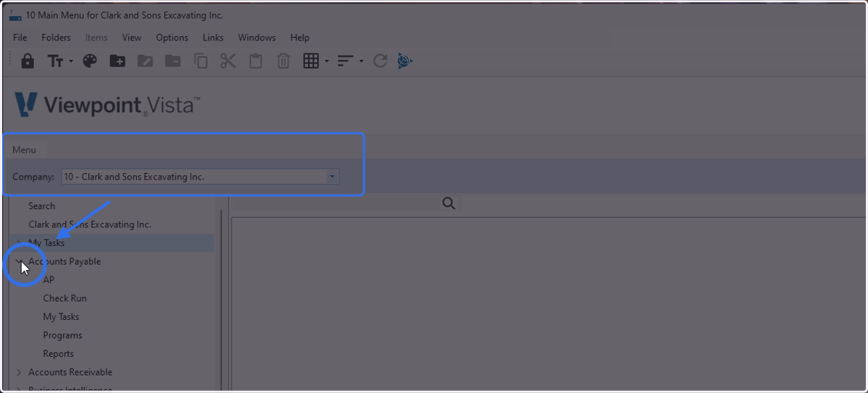The height and width of the screenshot is (393, 868).
Task: Select Reports under Accounts Payable
Action: pos(59,354)
